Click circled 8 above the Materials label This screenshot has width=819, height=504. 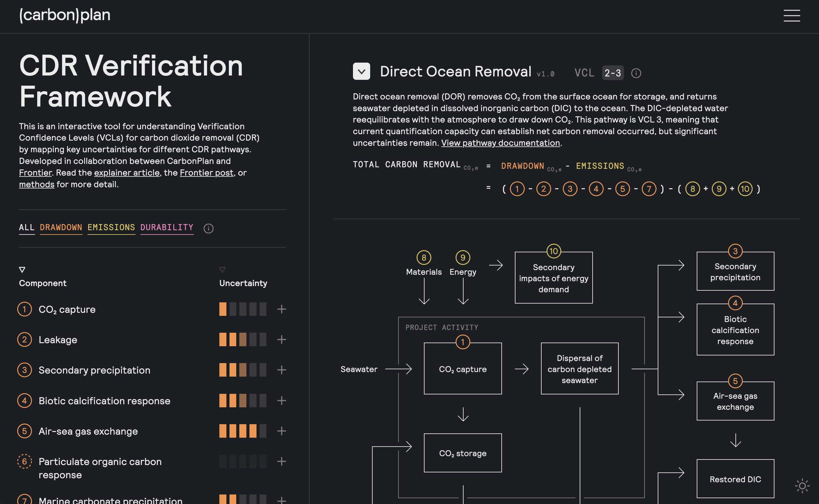[424, 257]
